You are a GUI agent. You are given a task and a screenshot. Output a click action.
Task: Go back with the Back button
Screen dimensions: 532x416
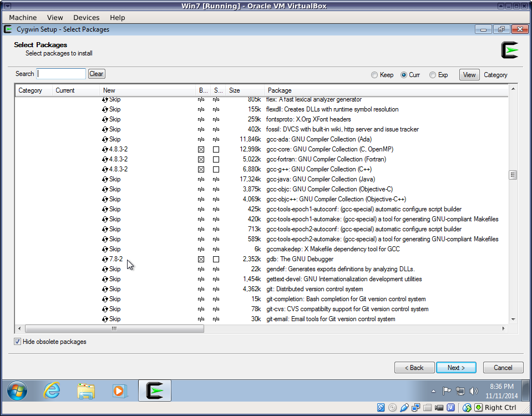414,368
